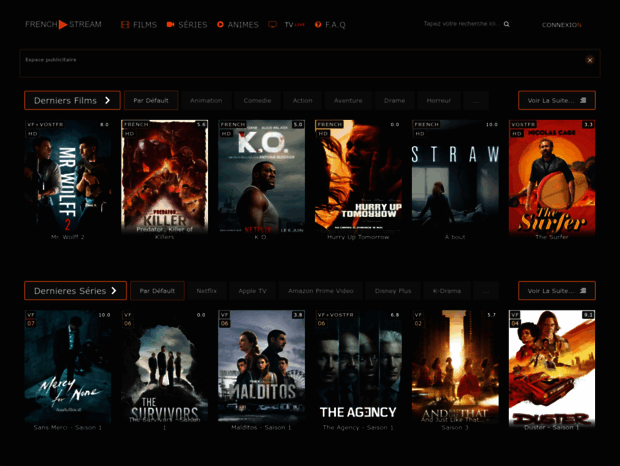Open the French Stream logo home link
This screenshot has height=466, width=620.
point(63,25)
